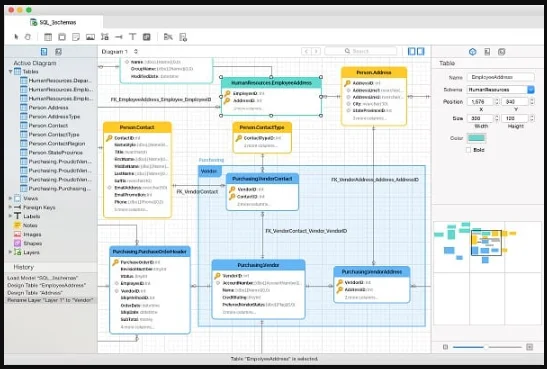Viewport: 547px width, 369px height.
Task: Click the Images tree icon
Action: [17, 234]
